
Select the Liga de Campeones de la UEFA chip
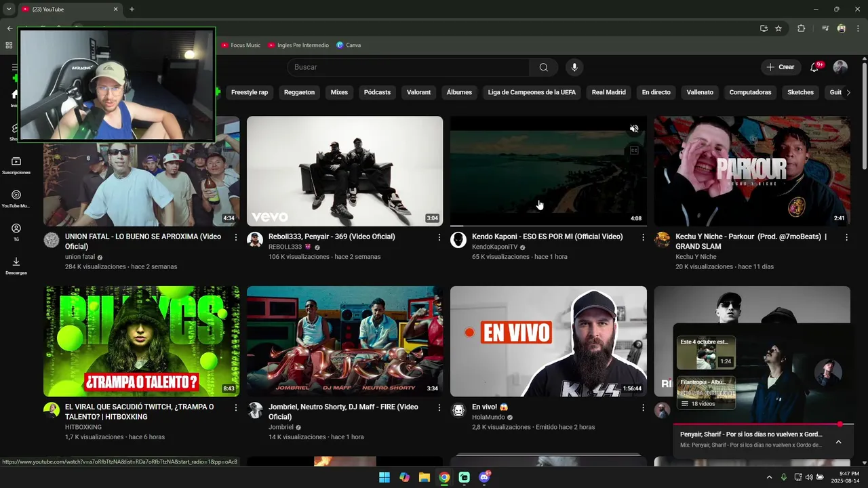pos(532,92)
